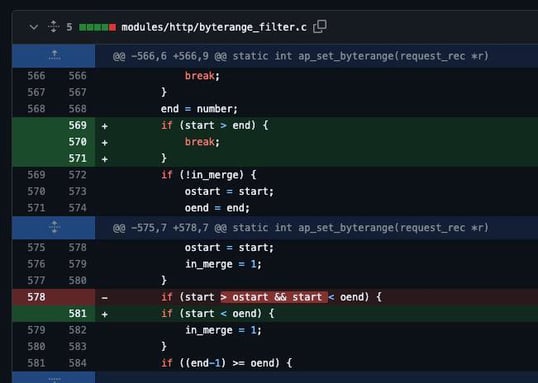Click the plus marker on line 569
Viewport: 538px width, 383px height.
tap(105, 126)
